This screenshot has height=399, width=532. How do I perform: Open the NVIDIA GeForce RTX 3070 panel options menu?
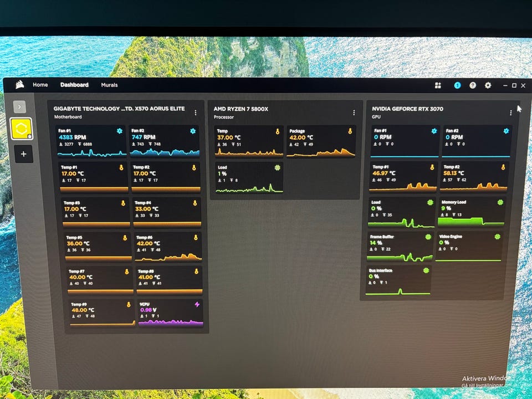click(x=510, y=112)
